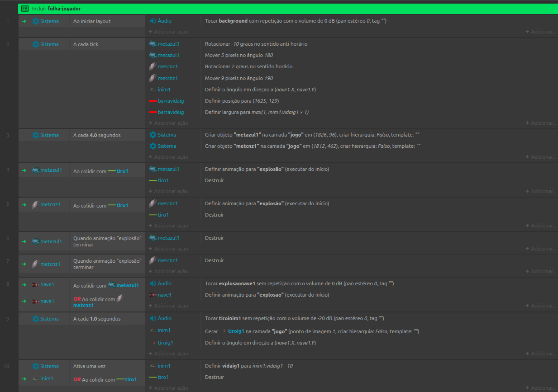Click the include folha-jogador sheet icon
558x392 pixels.
25,9
